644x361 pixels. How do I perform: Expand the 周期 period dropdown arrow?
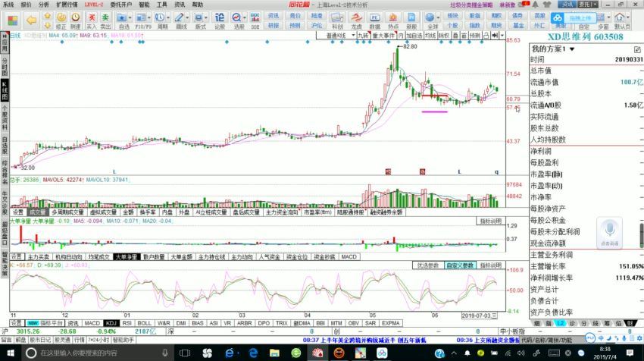167,18
